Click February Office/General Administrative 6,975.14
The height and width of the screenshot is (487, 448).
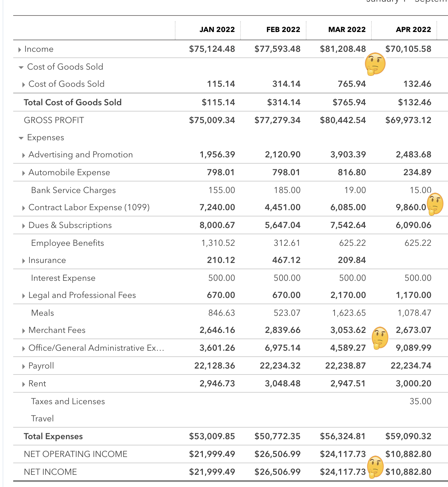pyautogui.click(x=283, y=348)
